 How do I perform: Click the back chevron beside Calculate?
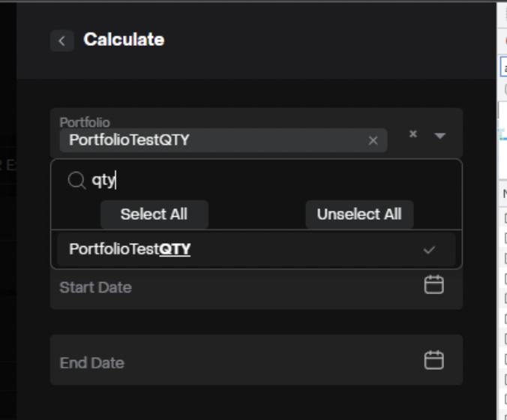pyautogui.click(x=62, y=40)
